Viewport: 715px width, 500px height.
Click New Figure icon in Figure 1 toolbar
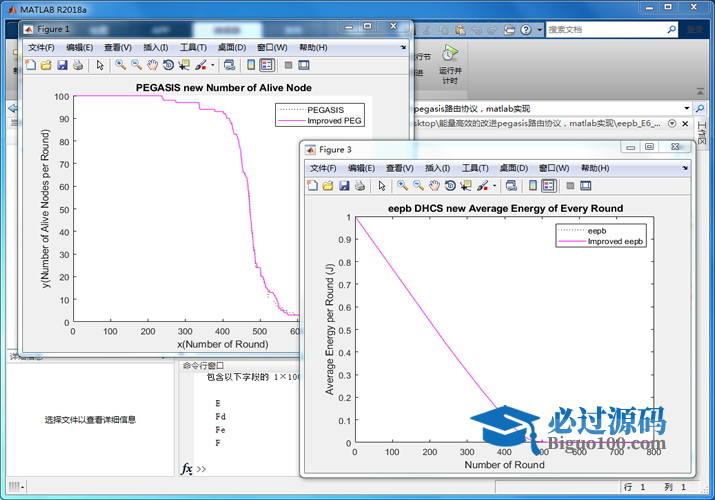pos(31,65)
